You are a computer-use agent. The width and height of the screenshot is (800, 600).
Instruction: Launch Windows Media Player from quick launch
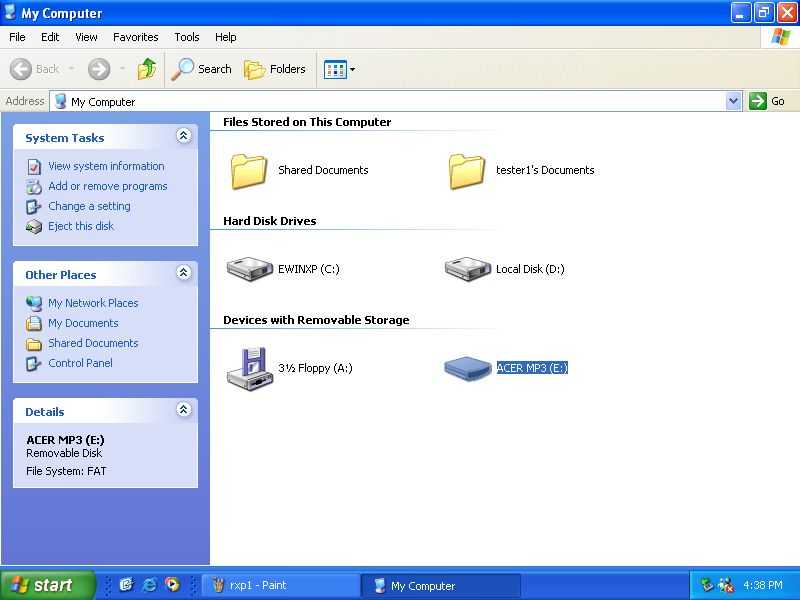[172, 585]
